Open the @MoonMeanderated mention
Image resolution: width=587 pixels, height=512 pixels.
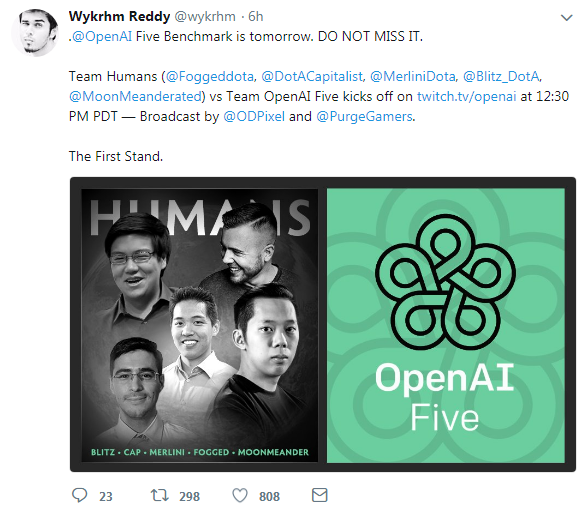click(136, 97)
